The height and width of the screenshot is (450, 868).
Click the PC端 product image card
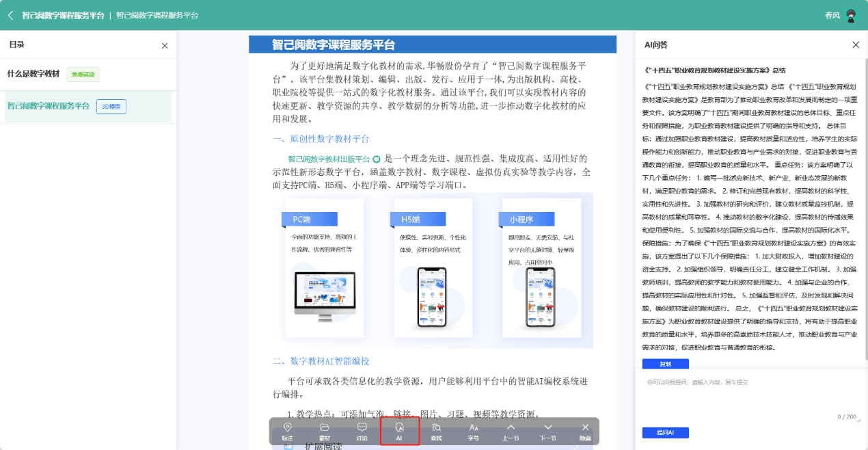tap(325, 268)
